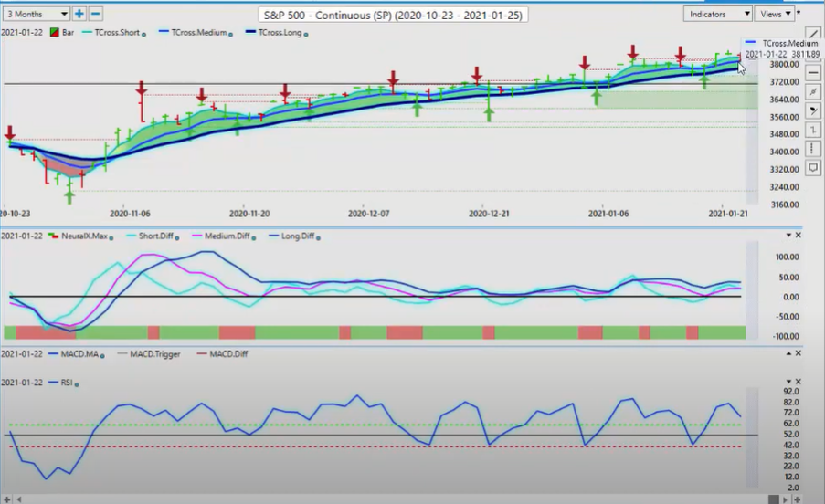This screenshot has height=504, width=825.
Task: Open settings dot next to TCross.Long
Action: [306, 34]
